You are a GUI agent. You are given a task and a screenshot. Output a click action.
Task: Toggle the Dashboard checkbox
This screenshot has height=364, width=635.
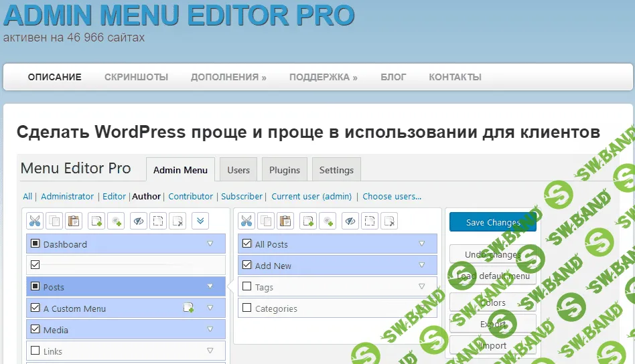point(36,244)
